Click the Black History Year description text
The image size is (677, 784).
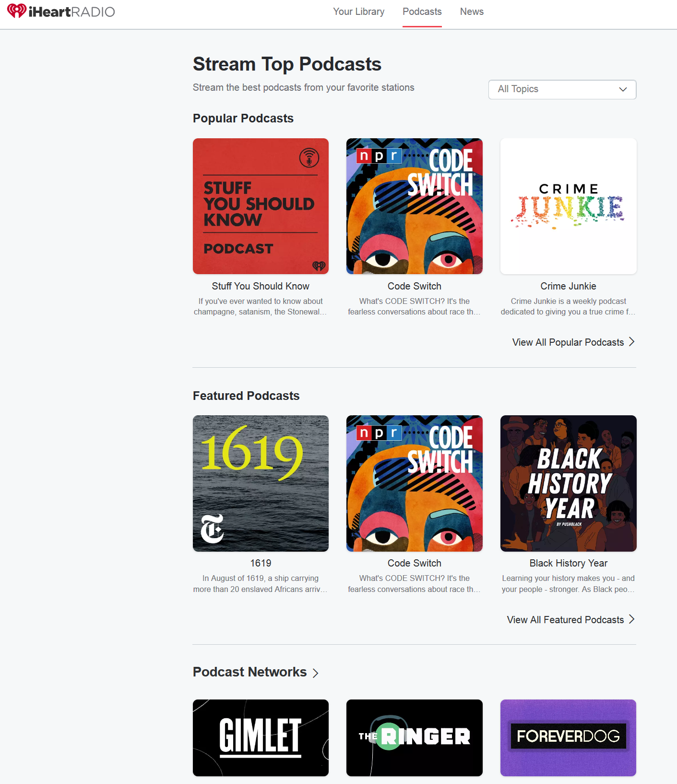(x=569, y=584)
